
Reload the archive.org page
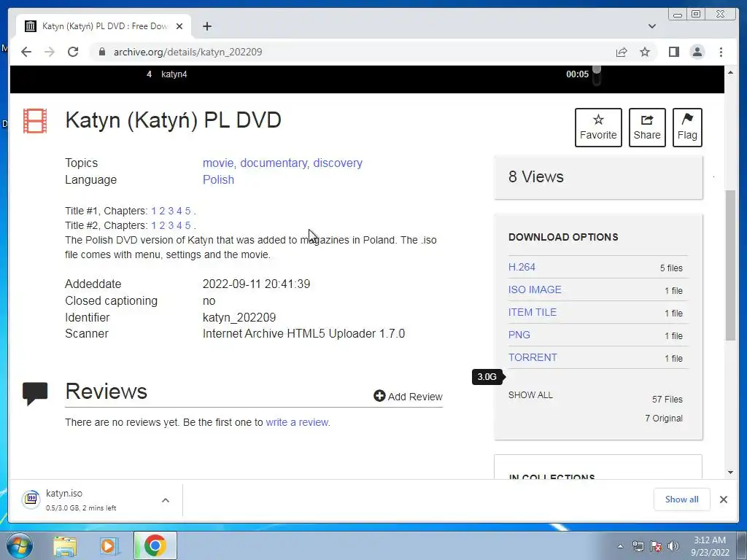click(x=73, y=52)
